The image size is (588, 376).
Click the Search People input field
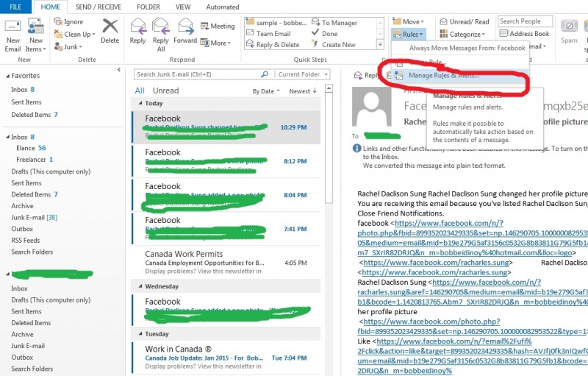click(x=525, y=21)
